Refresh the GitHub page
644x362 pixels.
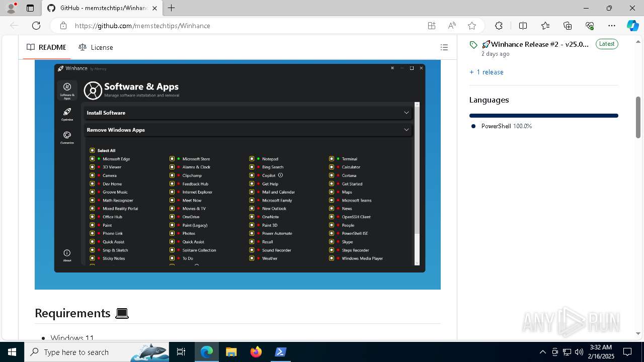coord(36,26)
